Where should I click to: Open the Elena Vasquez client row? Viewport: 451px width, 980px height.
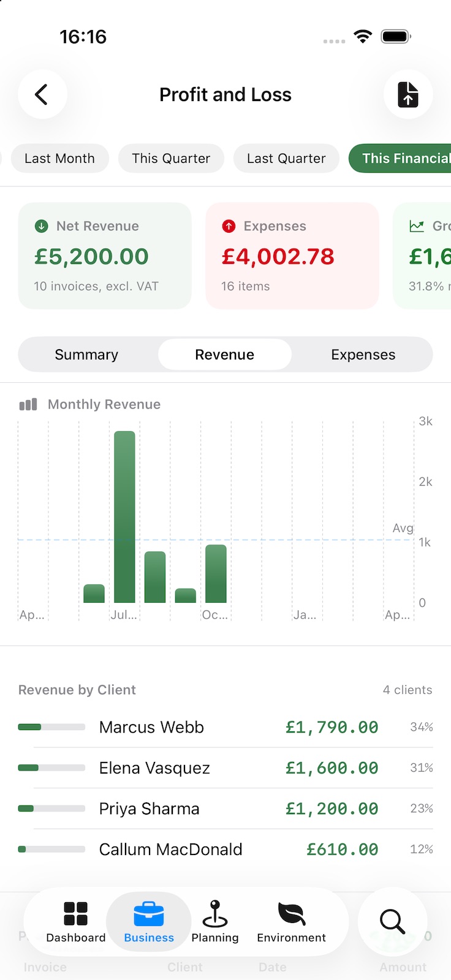click(x=225, y=768)
